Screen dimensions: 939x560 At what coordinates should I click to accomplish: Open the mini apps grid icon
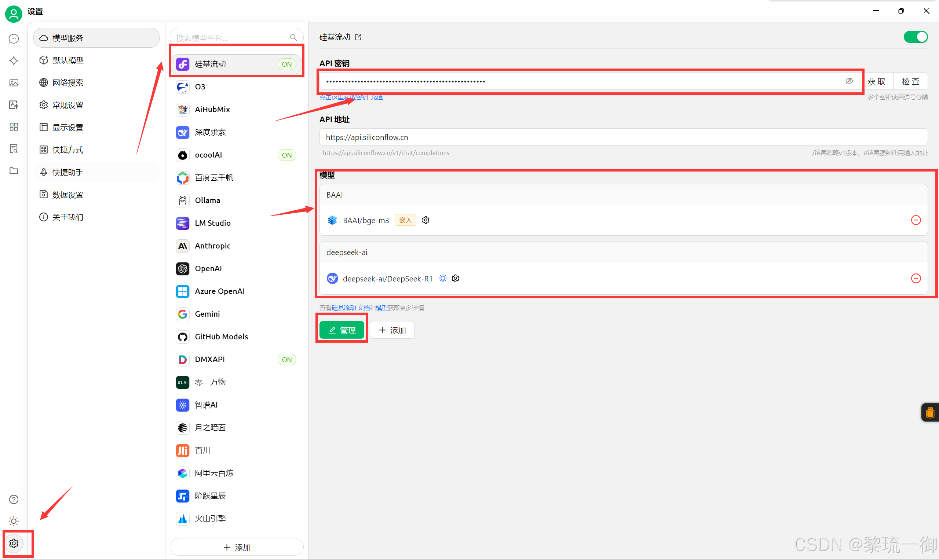click(x=14, y=127)
